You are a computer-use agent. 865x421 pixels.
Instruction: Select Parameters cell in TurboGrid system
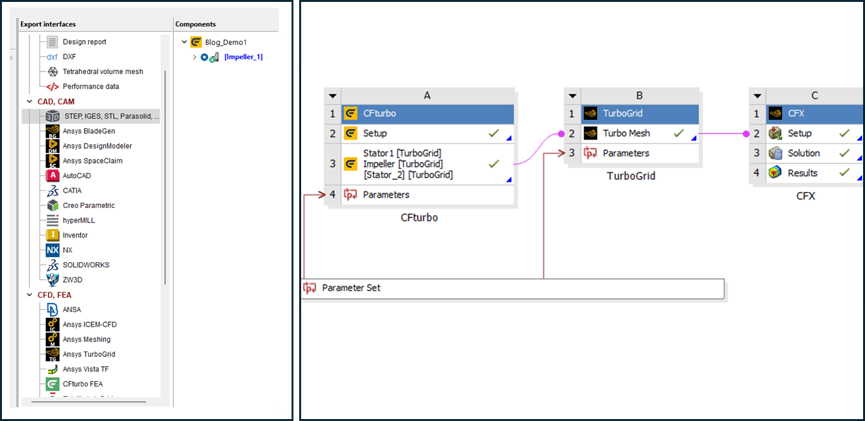coord(640,153)
